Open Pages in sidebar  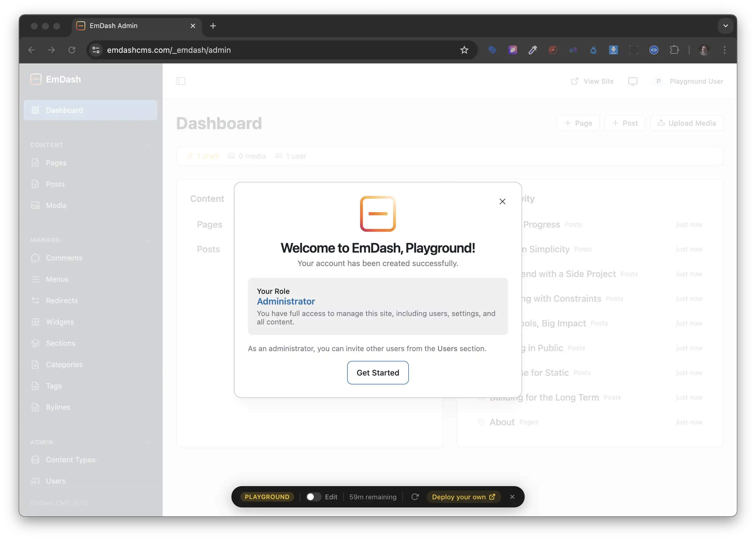coord(90,163)
